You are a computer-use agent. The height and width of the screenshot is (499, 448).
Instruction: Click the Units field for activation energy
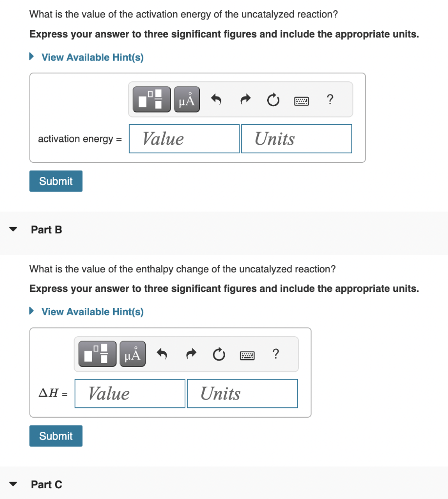point(296,138)
